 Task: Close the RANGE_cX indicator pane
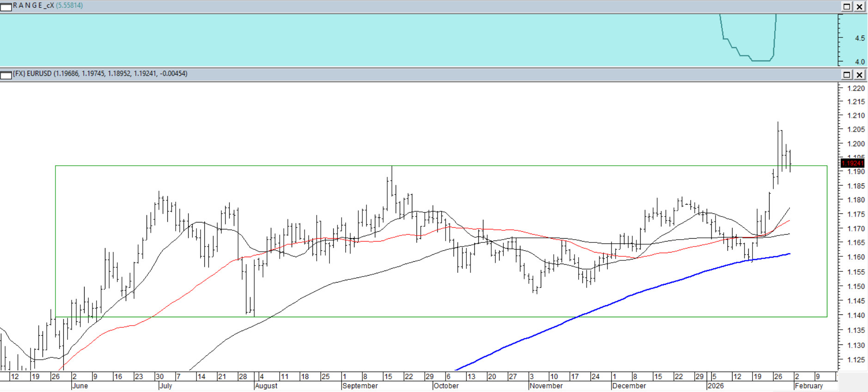tap(859, 6)
